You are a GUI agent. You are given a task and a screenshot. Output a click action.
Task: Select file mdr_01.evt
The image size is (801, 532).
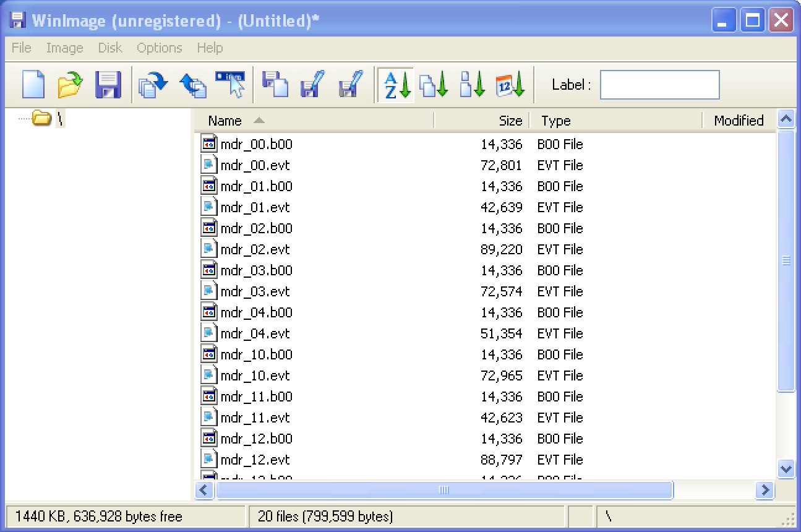tap(255, 208)
